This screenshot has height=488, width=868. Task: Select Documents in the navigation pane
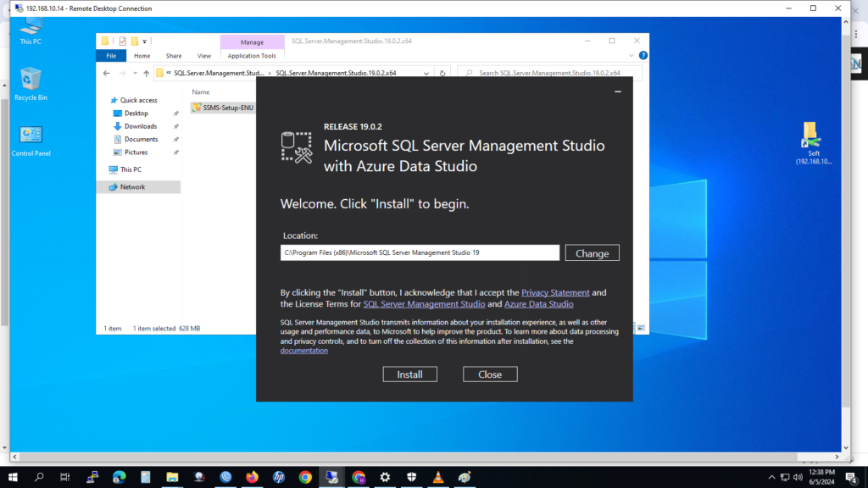pos(141,140)
